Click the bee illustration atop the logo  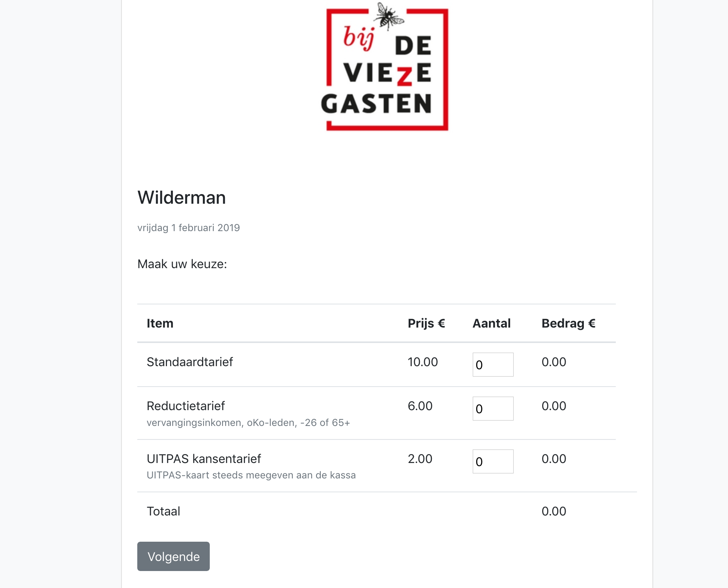[x=389, y=16]
